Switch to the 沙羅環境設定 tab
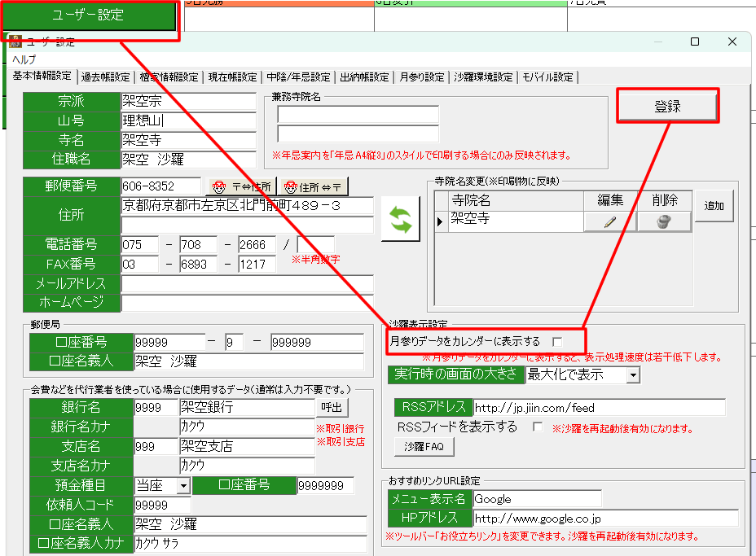Image resolution: width=756 pixels, height=556 pixels. click(x=484, y=77)
